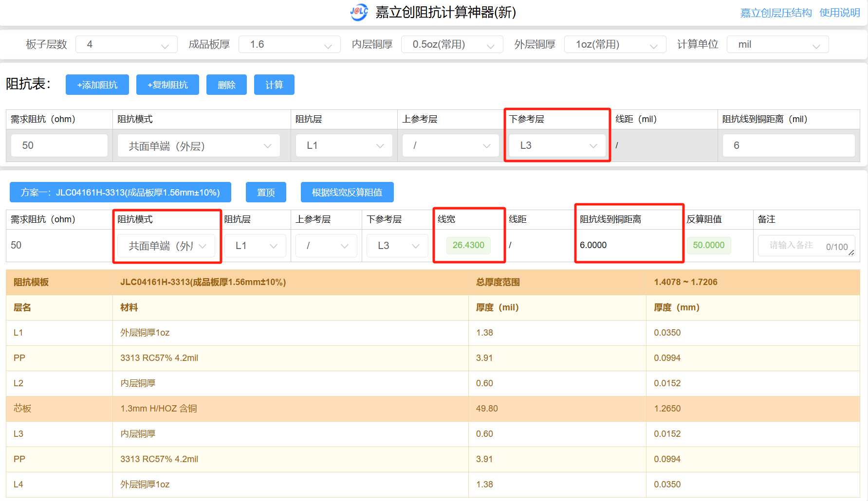Click the 计算 button

(274, 85)
